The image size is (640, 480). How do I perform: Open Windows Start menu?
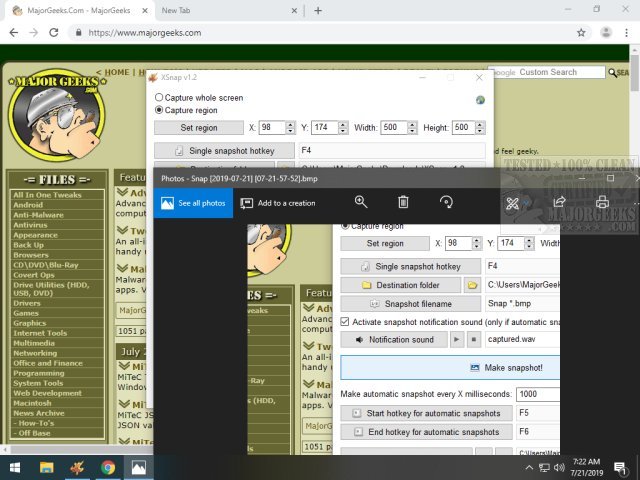(x=15, y=467)
